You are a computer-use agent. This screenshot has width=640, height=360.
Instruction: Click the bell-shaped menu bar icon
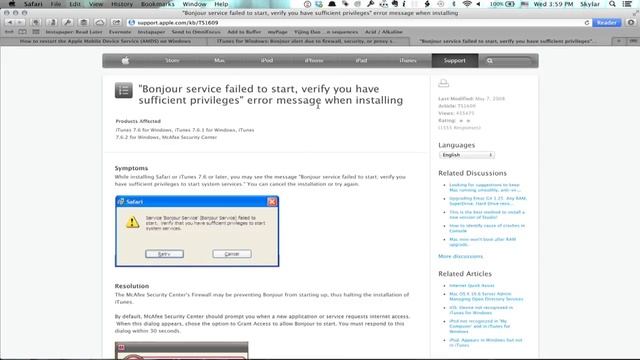[332, 4]
